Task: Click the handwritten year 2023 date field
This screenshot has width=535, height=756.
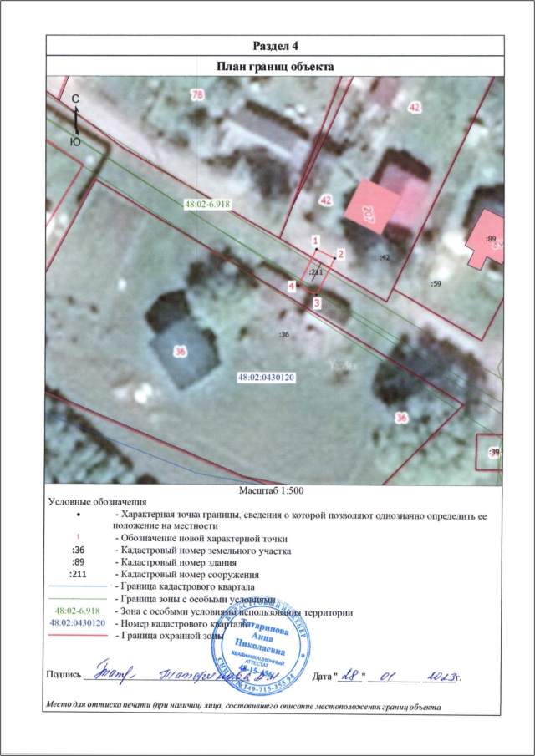Action: click(437, 673)
